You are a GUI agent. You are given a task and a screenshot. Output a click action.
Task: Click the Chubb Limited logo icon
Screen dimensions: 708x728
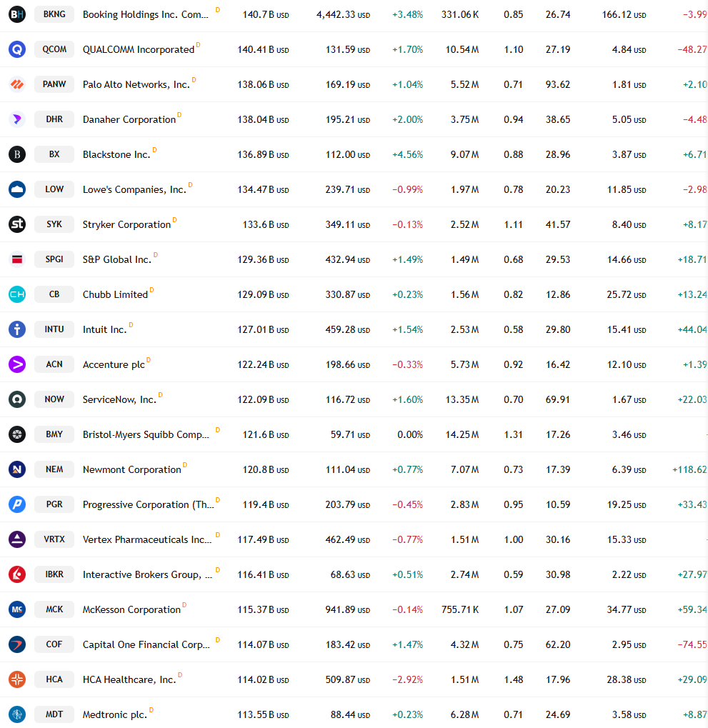pos(17,294)
